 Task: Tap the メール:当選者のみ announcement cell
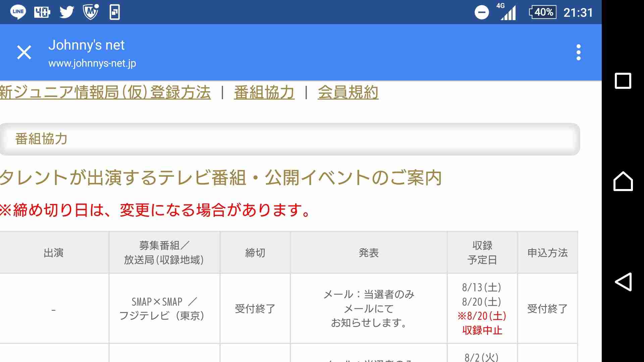click(369, 309)
